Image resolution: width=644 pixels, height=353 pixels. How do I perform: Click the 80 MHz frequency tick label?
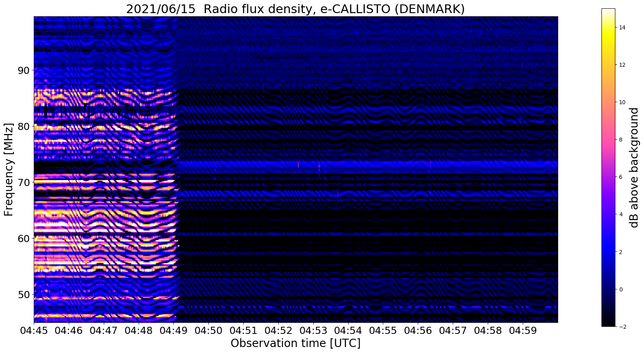point(25,126)
